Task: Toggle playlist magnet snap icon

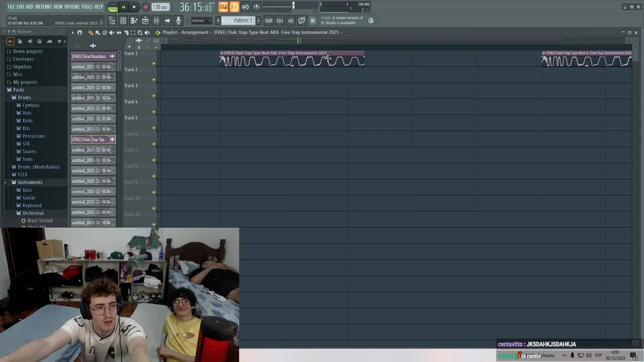Action: (79, 32)
